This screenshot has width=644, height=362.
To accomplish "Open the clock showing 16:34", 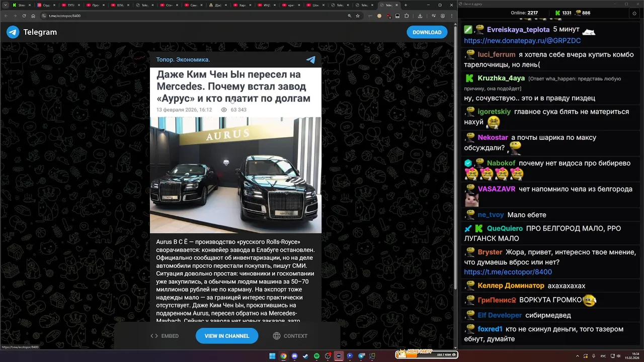I will [632, 356].
